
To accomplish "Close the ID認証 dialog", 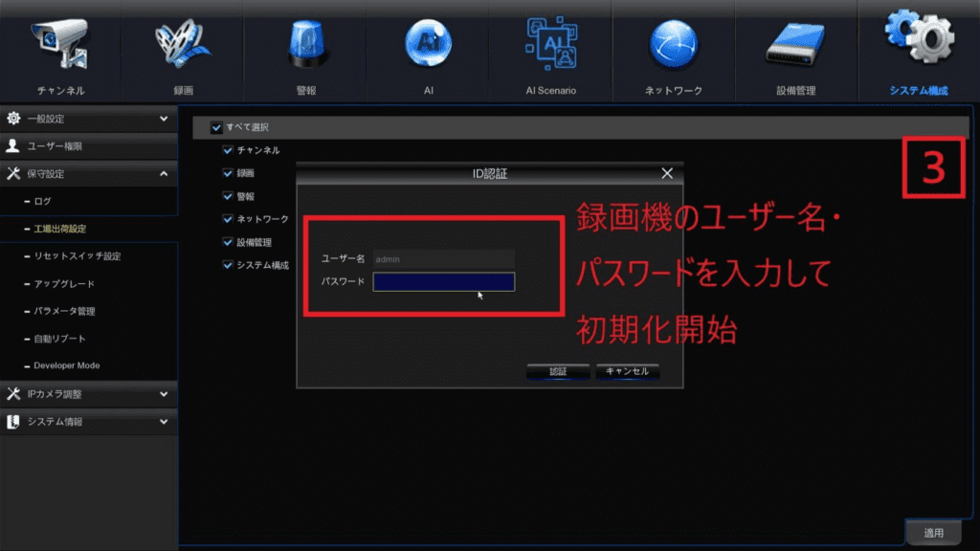I will [667, 173].
